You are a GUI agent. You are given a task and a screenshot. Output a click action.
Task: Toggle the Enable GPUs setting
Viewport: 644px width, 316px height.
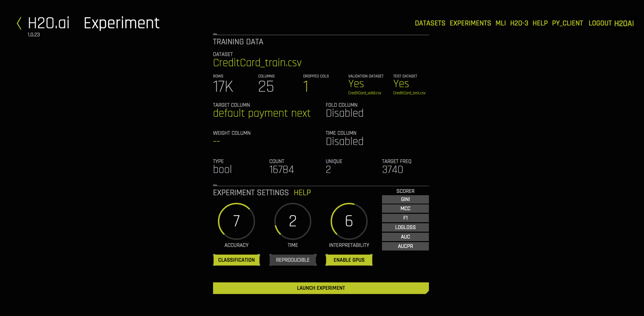349,260
